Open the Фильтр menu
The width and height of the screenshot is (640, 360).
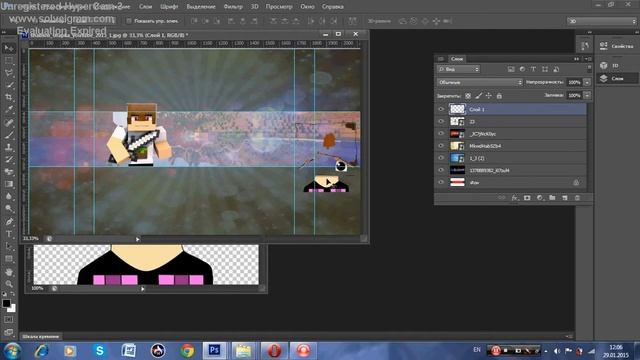point(233,7)
